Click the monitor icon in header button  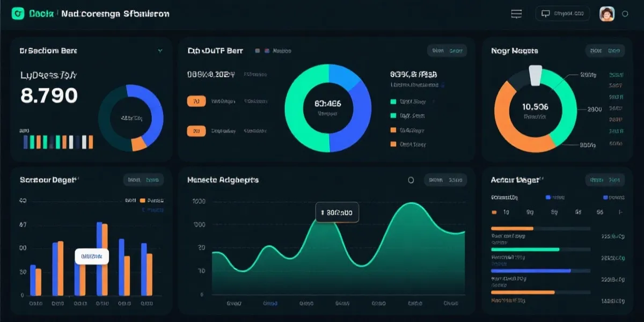[546, 14]
